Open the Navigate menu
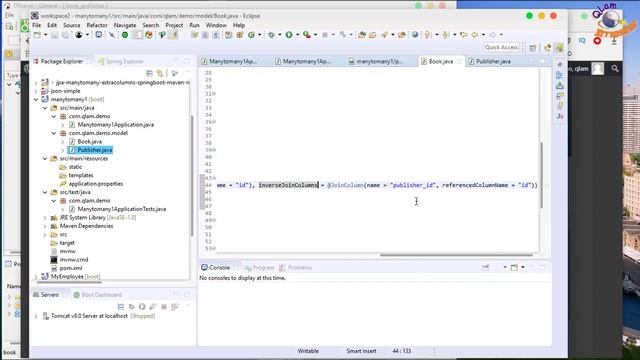The width and height of the screenshot is (640, 360). point(125,25)
